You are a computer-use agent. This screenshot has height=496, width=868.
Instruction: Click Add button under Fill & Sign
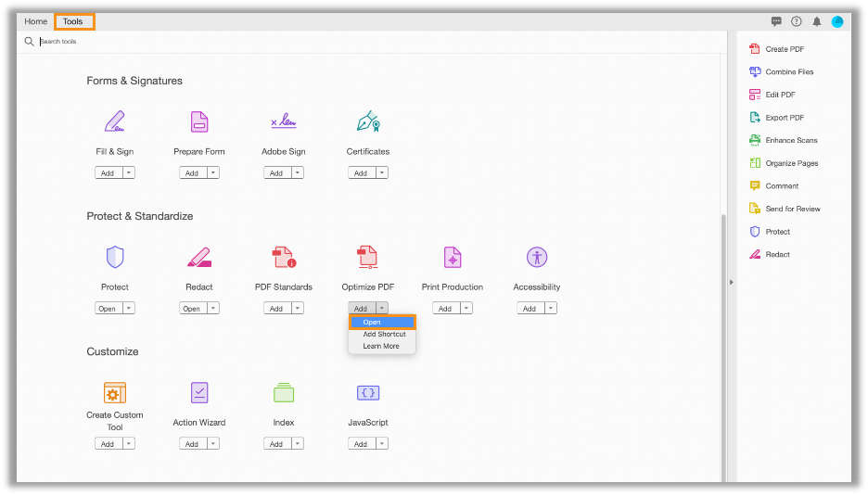pos(108,172)
